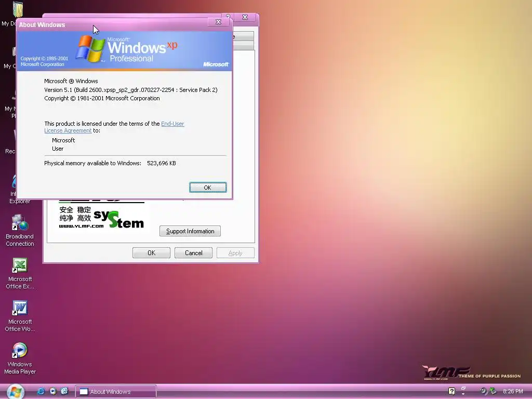
Task: Click the Apply button in System Properties
Action: 235,253
